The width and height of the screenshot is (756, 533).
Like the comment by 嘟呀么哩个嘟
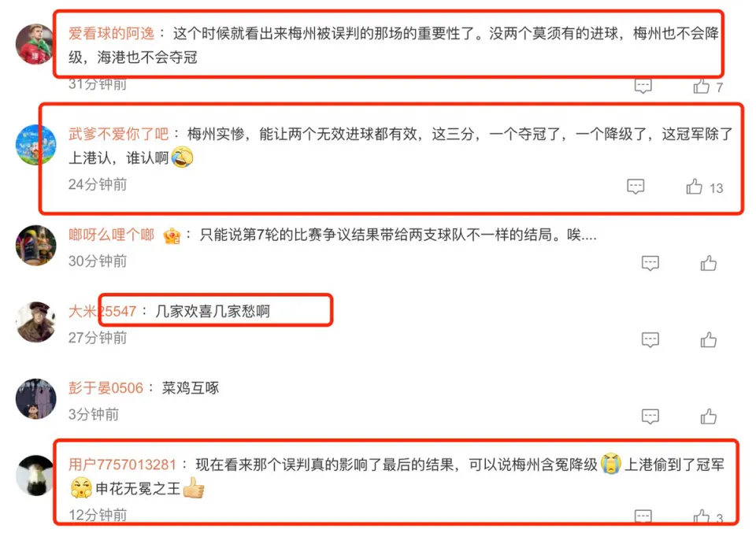pyautogui.click(x=708, y=263)
